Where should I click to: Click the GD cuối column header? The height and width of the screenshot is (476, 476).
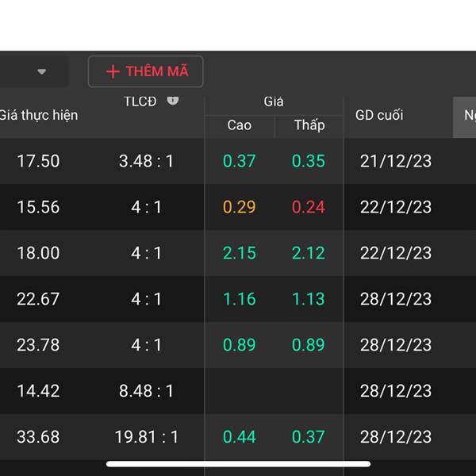click(x=379, y=115)
